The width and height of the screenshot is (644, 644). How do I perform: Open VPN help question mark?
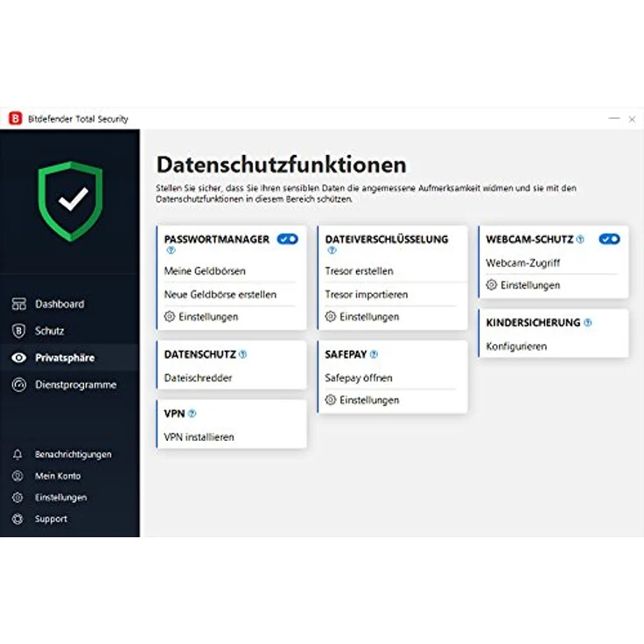point(192,414)
